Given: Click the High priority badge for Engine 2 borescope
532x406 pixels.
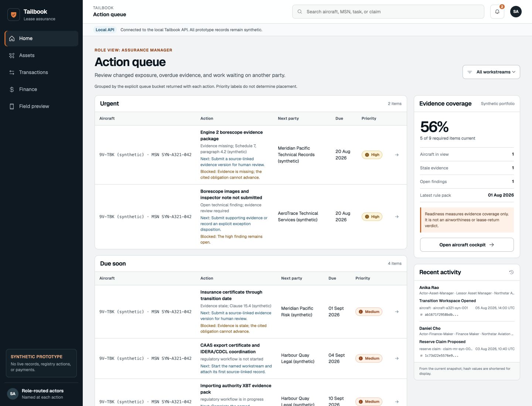Looking at the screenshot, I should tap(372, 155).
